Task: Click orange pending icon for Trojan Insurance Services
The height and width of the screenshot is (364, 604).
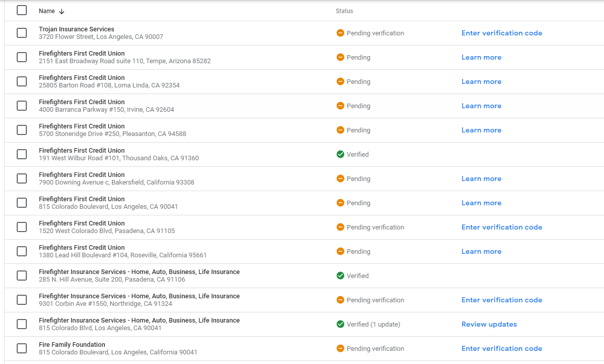Action: (x=340, y=33)
